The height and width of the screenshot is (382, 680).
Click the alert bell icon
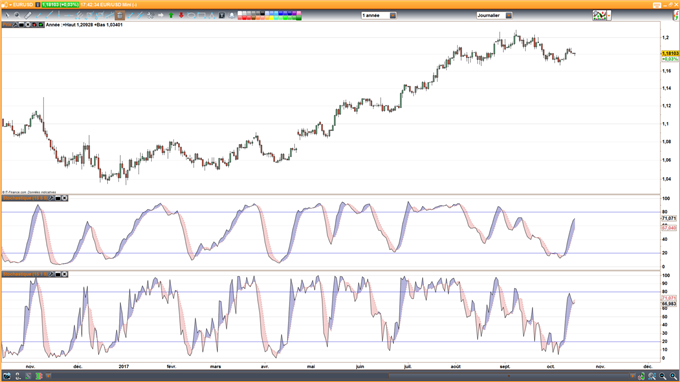click(x=232, y=15)
